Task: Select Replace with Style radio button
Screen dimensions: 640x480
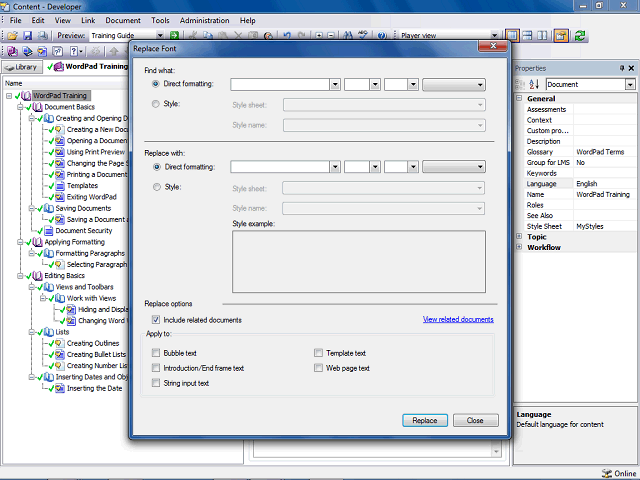Action: point(156,187)
